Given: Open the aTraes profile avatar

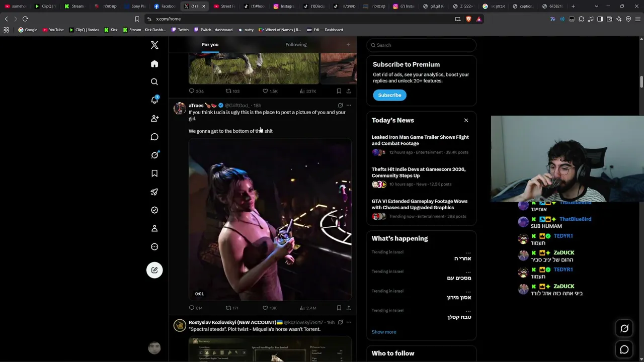Looking at the screenshot, I should (x=180, y=109).
